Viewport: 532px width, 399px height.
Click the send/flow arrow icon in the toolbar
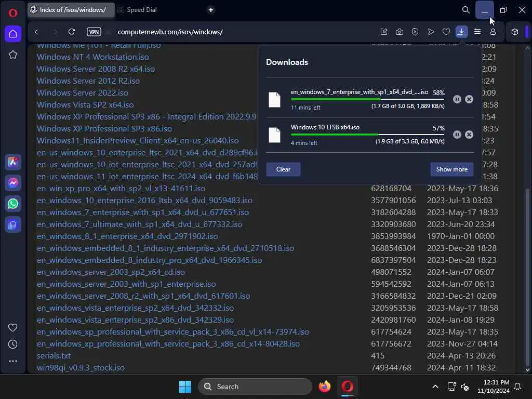coord(431,32)
